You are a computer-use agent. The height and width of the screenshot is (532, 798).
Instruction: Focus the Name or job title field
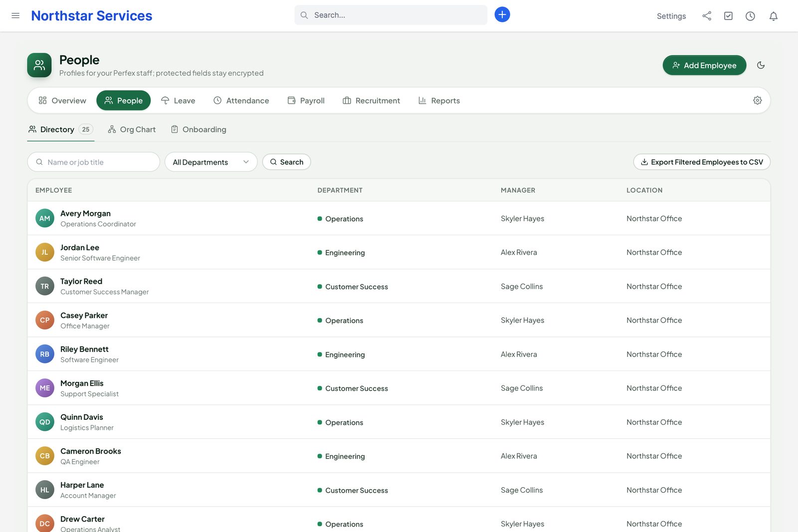94,162
